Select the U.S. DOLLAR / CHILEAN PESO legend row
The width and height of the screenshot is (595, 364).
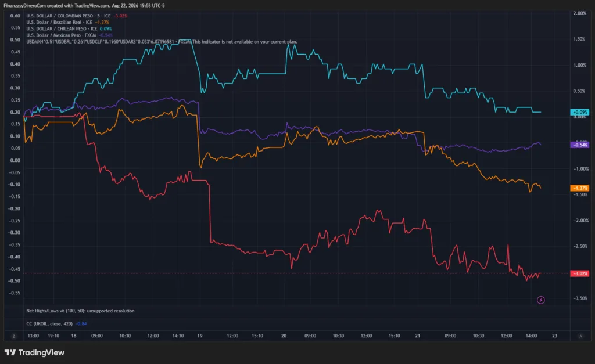point(69,29)
